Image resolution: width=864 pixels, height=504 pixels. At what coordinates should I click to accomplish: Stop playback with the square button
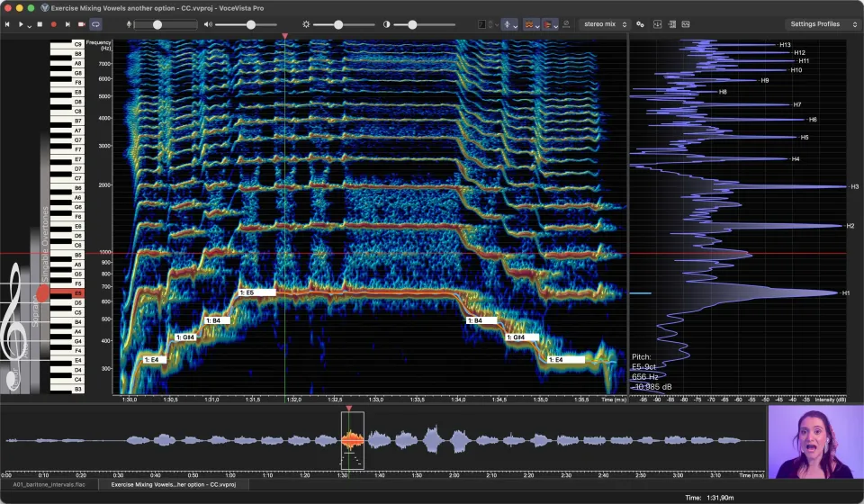[x=40, y=24]
